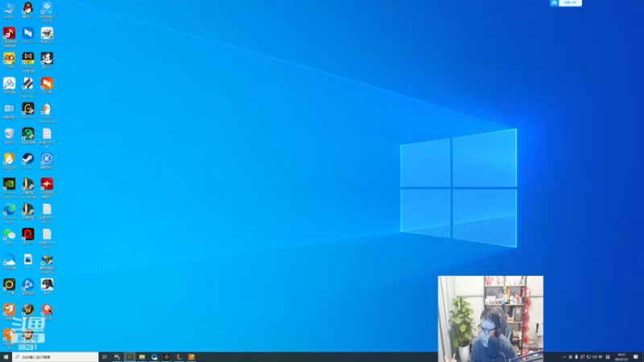Launch the black icon with gold C
The width and height of the screenshot is (644, 362).
[28, 109]
